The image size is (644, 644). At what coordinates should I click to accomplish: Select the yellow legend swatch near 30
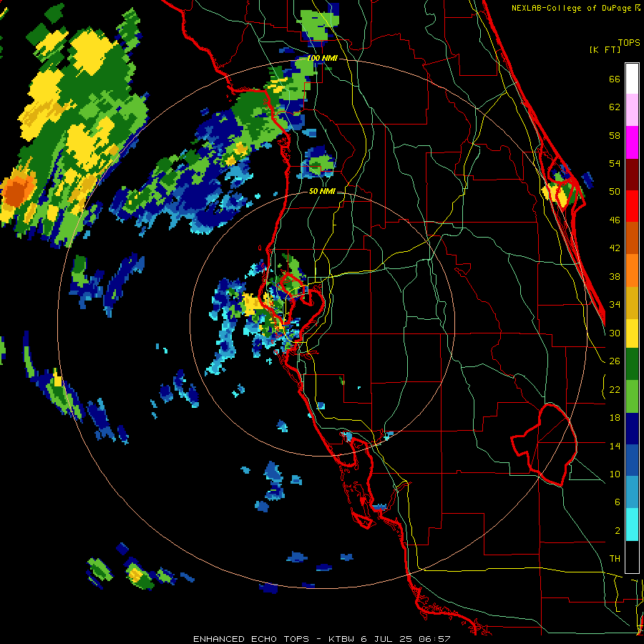point(632,333)
